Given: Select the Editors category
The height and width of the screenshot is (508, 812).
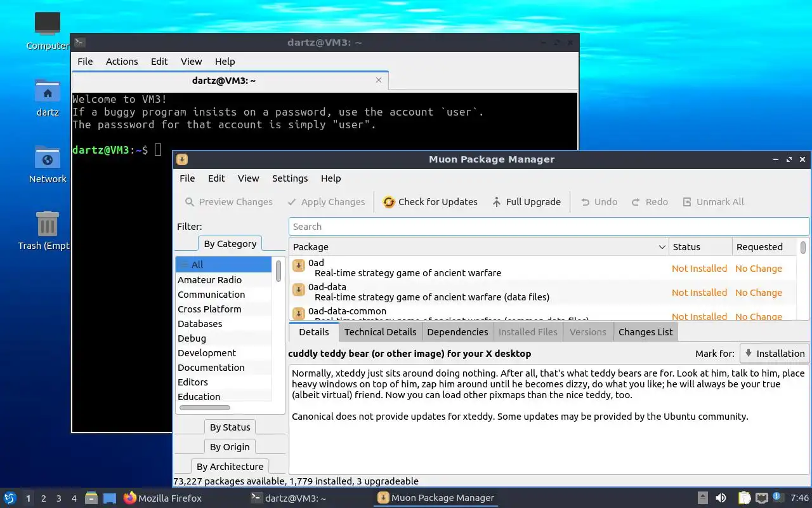Looking at the screenshot, I should 223,382.
